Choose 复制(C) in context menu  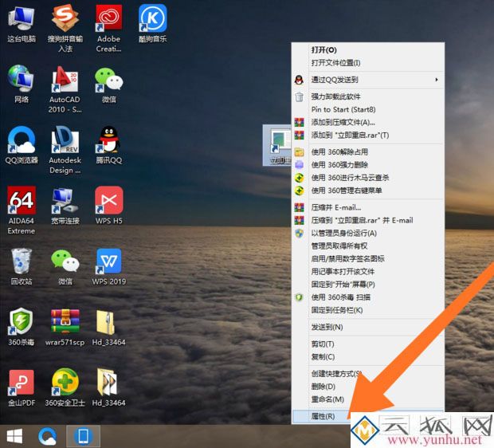(x=368, y=357)
